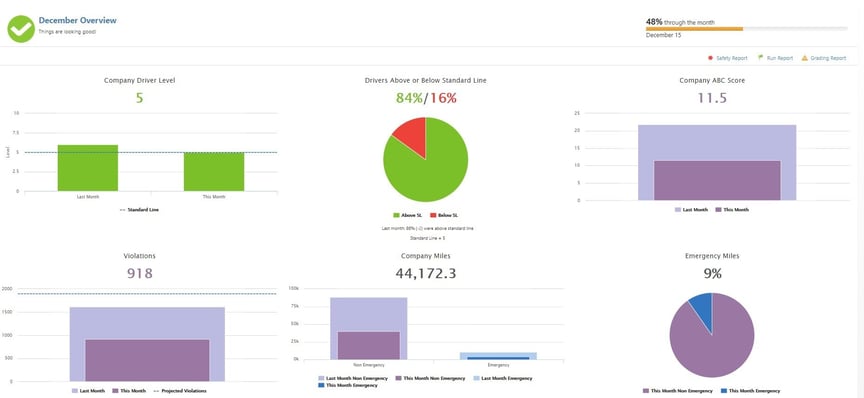Viewport: 864px width, 398px height.
Task: Click the Company ABC Score value 11.5
Action: [712, 99]
